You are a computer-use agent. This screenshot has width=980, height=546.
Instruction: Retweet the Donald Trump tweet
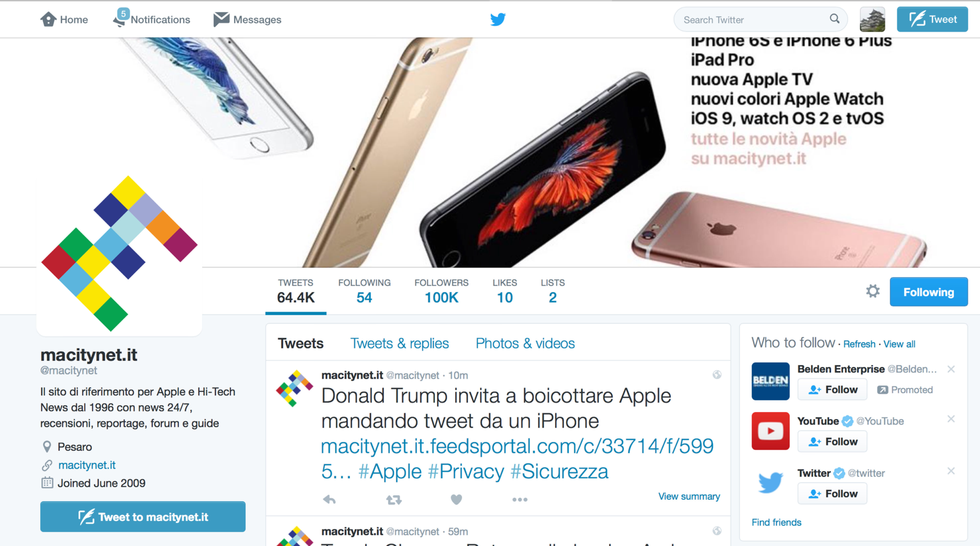click(x=394, y=499)
